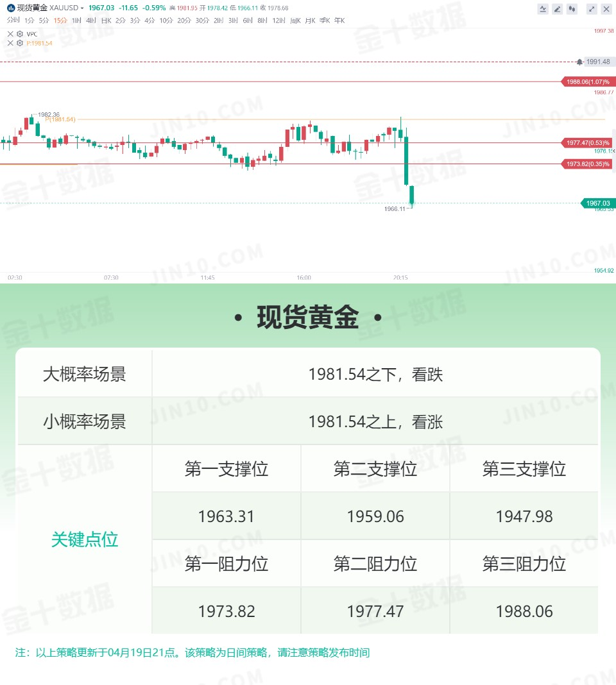This screenshot has height=685, width=616.
Task: Open VPC indicator settings gear
Action: 20,33
